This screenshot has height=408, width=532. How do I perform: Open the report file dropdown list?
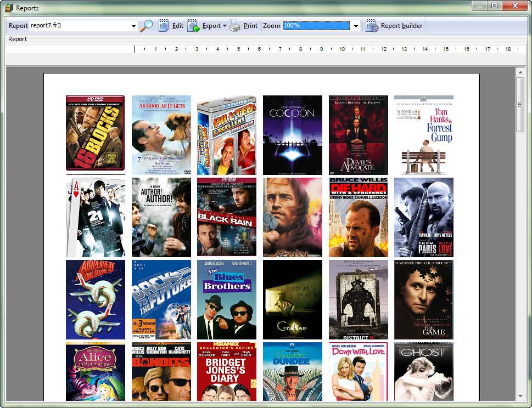click(x=133, y=26)
